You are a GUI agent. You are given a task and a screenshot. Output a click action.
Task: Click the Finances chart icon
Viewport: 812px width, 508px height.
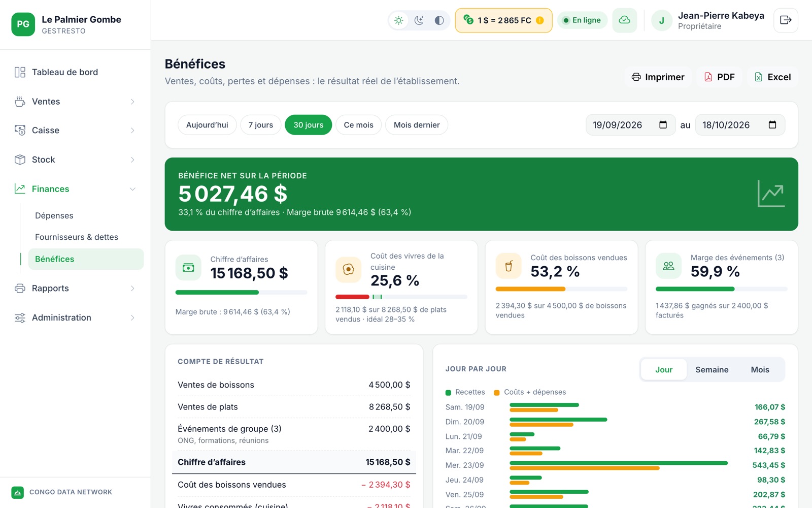pos(20,189)
